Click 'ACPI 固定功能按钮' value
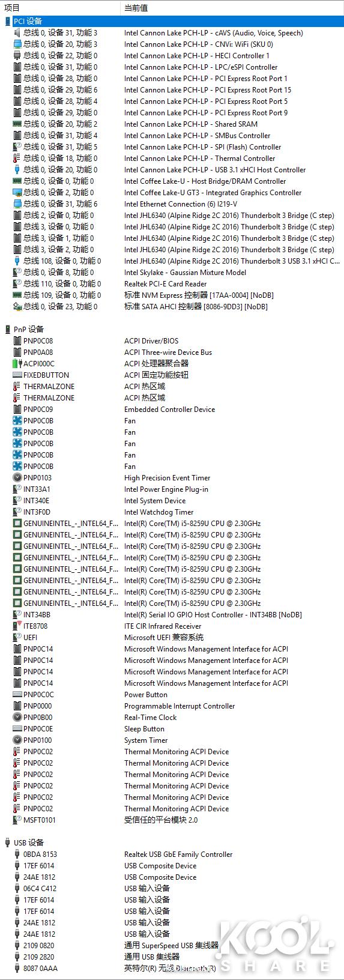 pyautogui.click(x=156, y=375)
